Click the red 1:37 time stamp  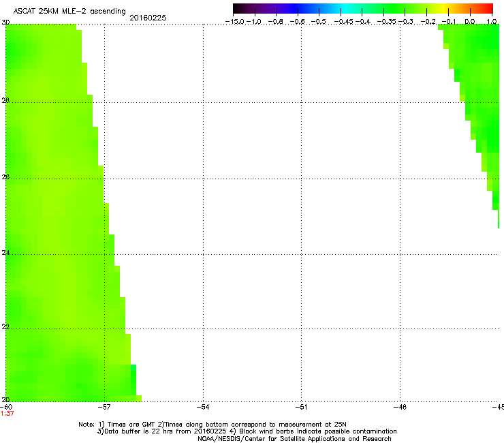(x=7, y=414)
